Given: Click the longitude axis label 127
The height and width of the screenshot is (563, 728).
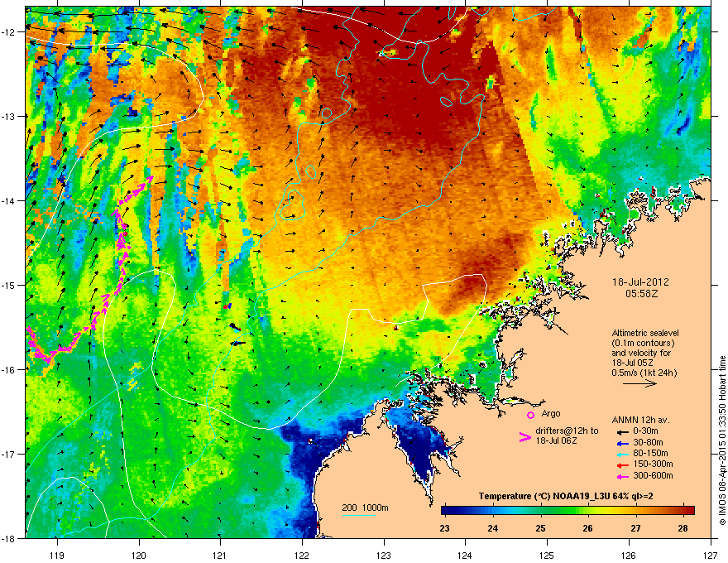Looking at the screenshot, I should 711,555.
